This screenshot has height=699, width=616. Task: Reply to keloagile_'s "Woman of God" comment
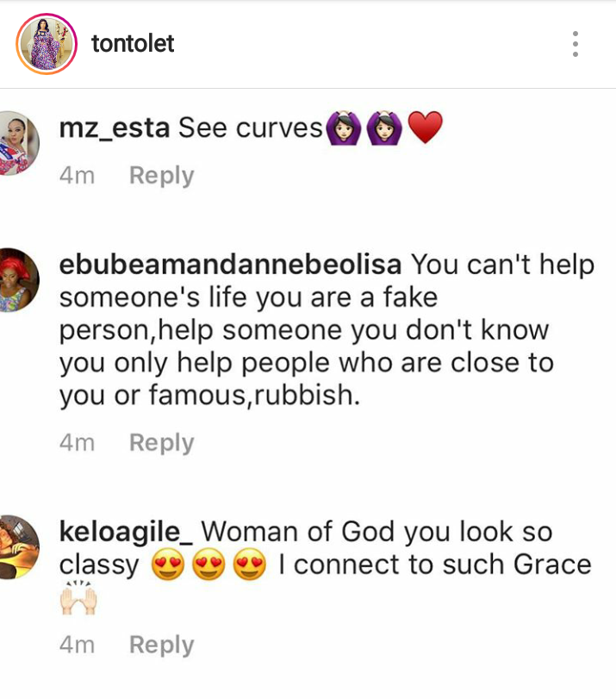coord(161,645)
